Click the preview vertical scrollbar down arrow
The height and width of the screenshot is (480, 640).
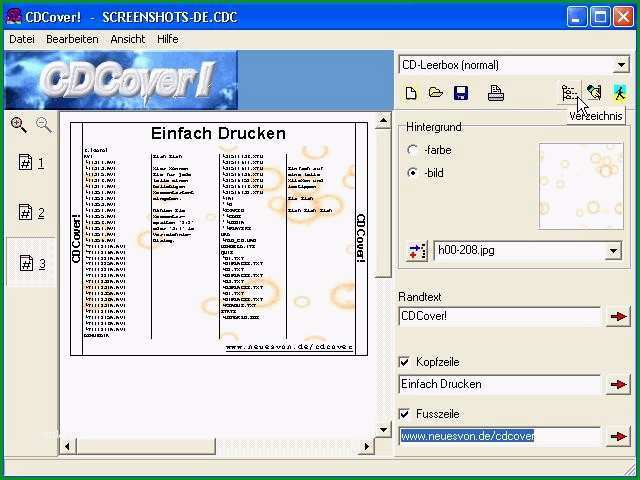pos(383,429)
